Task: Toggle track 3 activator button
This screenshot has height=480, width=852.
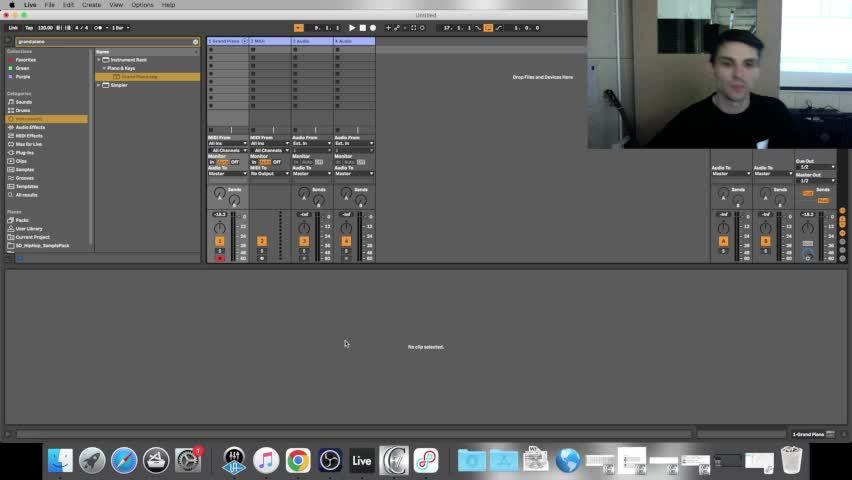Action: click(x=304, y=241)
